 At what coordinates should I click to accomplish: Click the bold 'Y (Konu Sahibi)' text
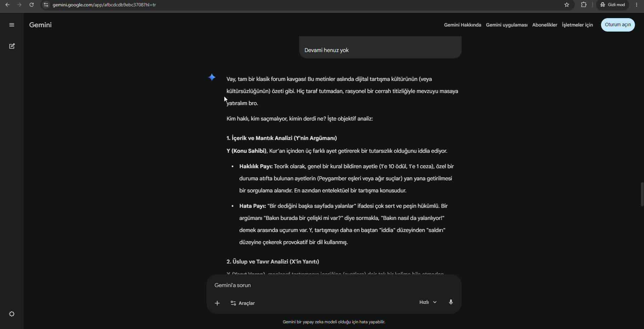click(x=246, y=151)
